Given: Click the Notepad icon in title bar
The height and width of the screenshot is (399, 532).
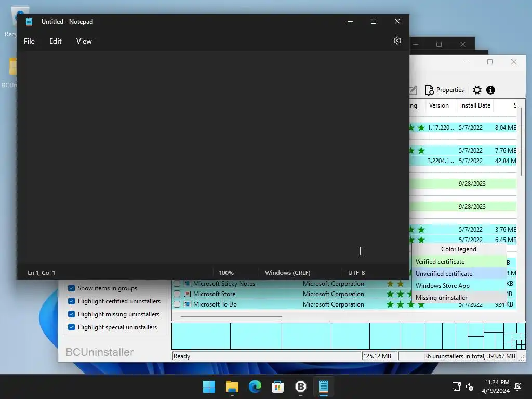Looking at the screenshot, I should click(x=29, y=22).
